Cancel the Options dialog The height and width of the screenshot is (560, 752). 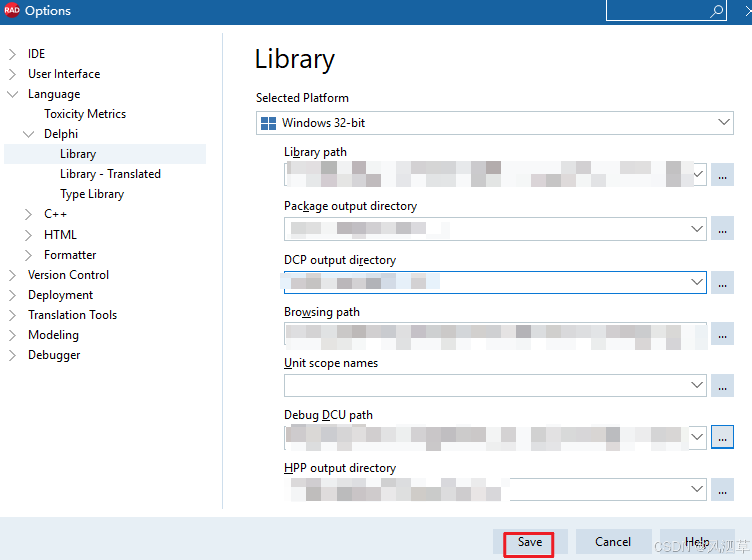click(x=613, y=541)
